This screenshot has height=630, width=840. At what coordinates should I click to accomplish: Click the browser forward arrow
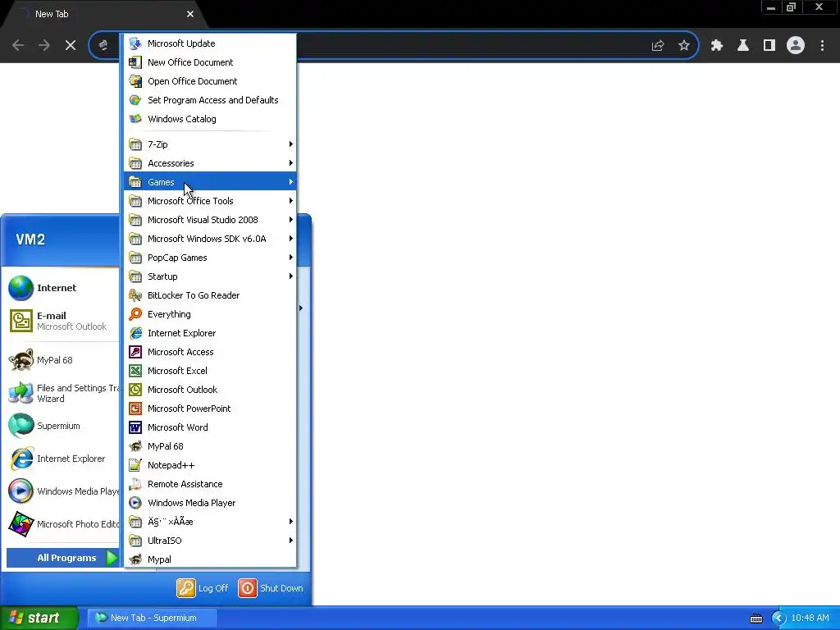[44, 46]
